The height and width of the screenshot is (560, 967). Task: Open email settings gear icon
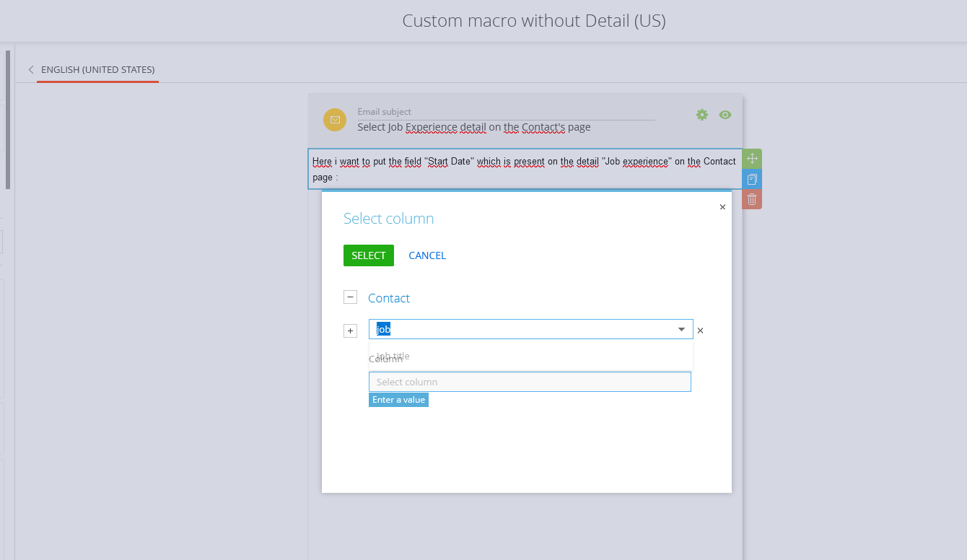(x=701, y=115)
